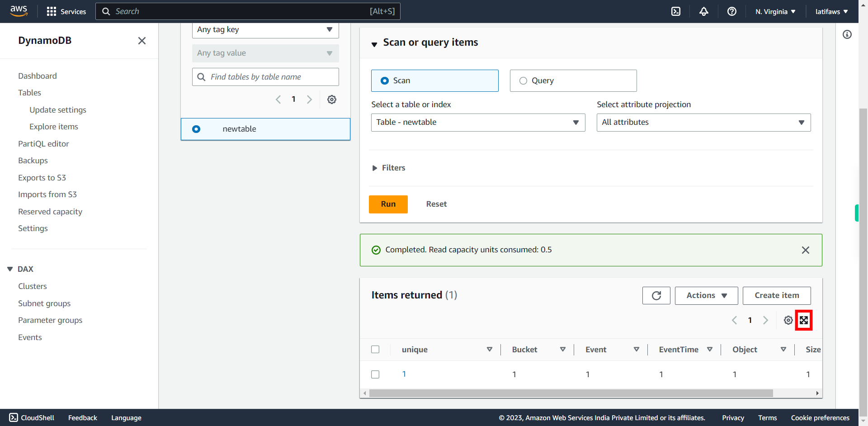Focus the Find tables by name field
868x426 pixels.
pos(265,77)
